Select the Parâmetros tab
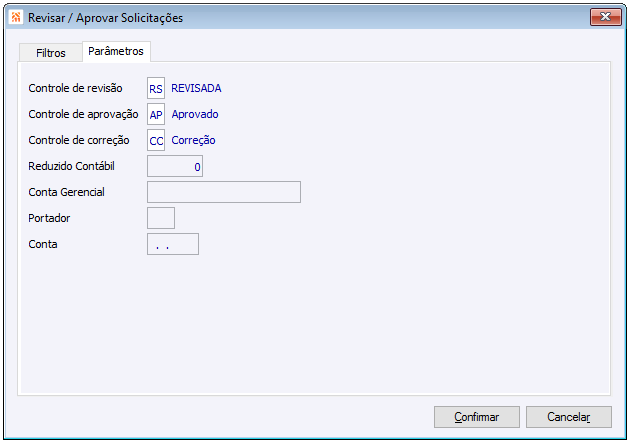This screenshot has height=444, width=627. (x=115, y=50)
